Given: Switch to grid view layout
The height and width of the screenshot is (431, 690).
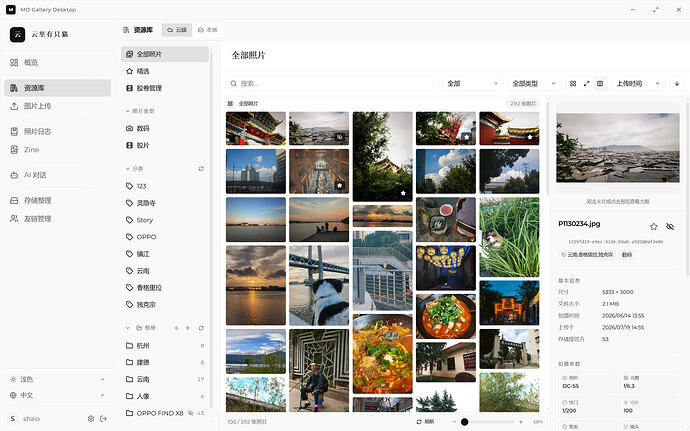Looking at the screenshot, I should pos(573,84).
